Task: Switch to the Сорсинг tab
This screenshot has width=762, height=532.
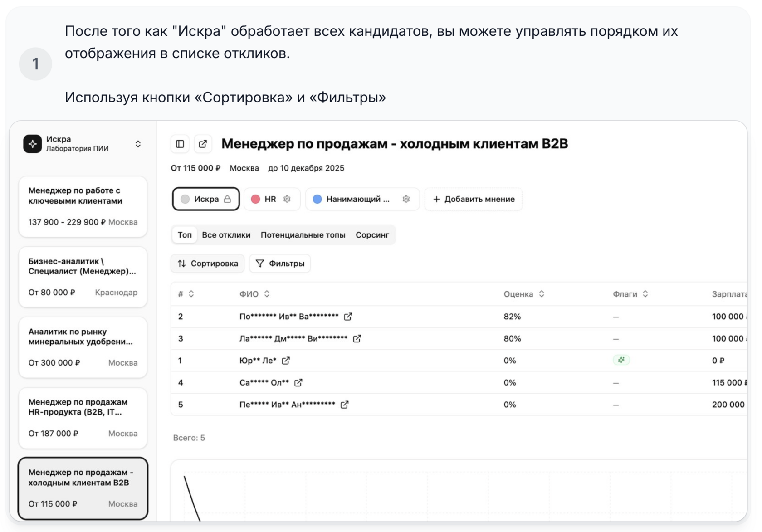Action: point(372,235)
